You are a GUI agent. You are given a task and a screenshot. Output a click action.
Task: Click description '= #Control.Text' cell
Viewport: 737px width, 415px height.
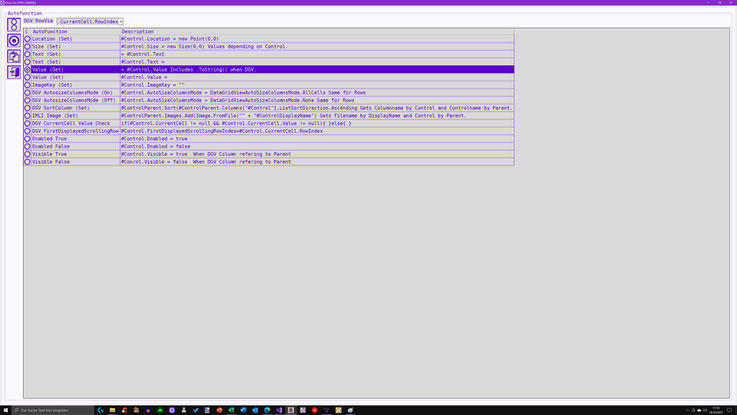(317, 54)
